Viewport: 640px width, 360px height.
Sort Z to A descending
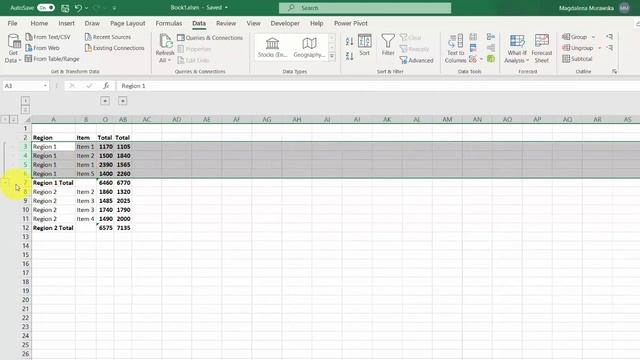pyautogui.click(x=349, y=56)
